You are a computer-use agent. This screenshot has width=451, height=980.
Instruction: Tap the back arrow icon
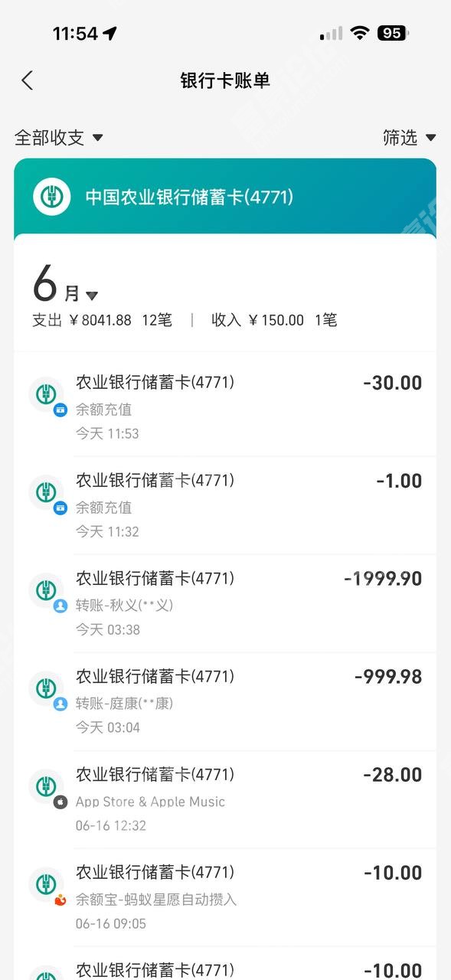click(28, 80)
